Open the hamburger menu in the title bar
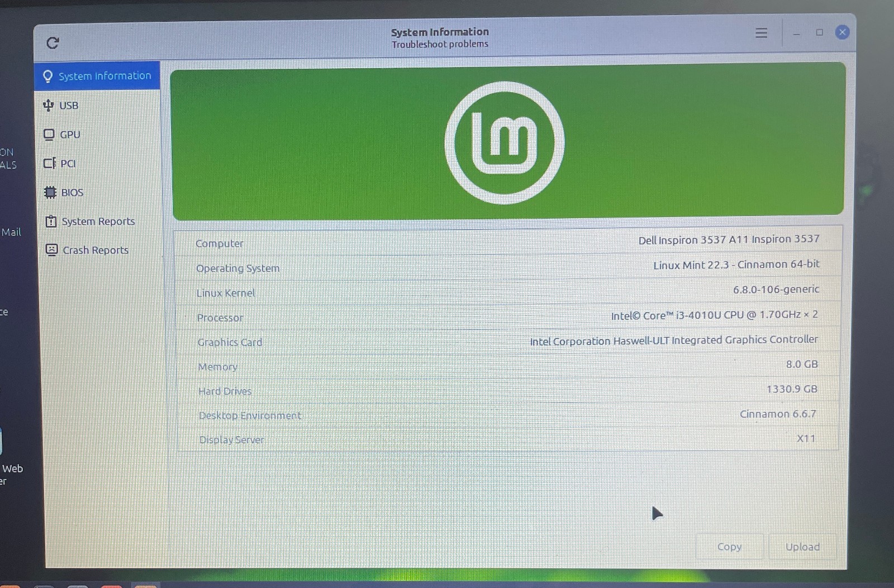This screenshot has width=894, height=588. pos(761,33)
